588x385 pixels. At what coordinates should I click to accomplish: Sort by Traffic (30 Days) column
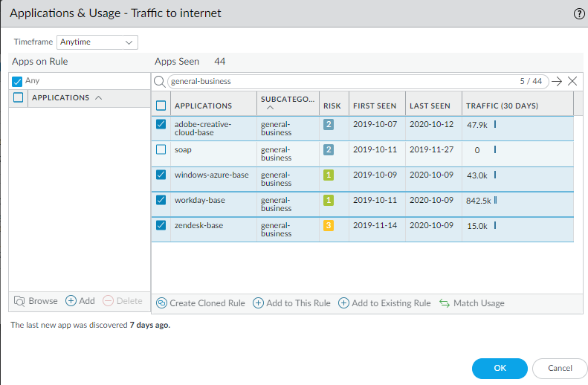tap(502, 106)
